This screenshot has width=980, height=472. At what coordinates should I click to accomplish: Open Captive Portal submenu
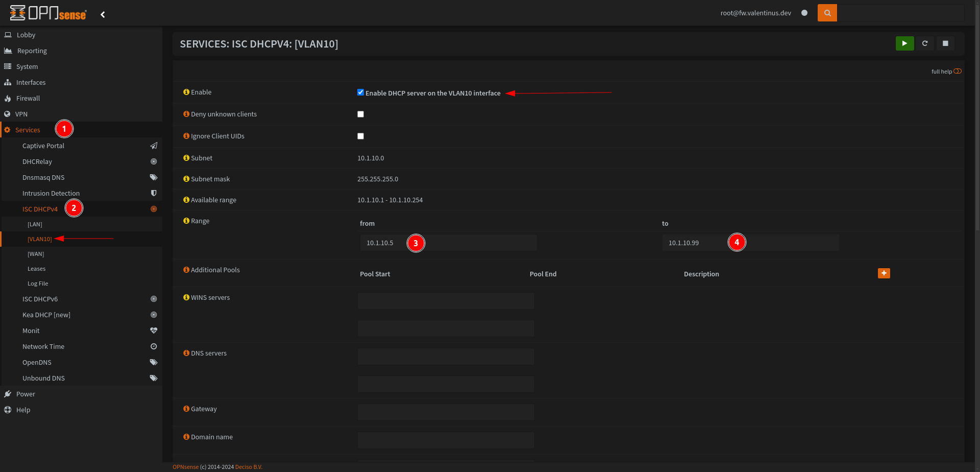click(x=82, y=146)
